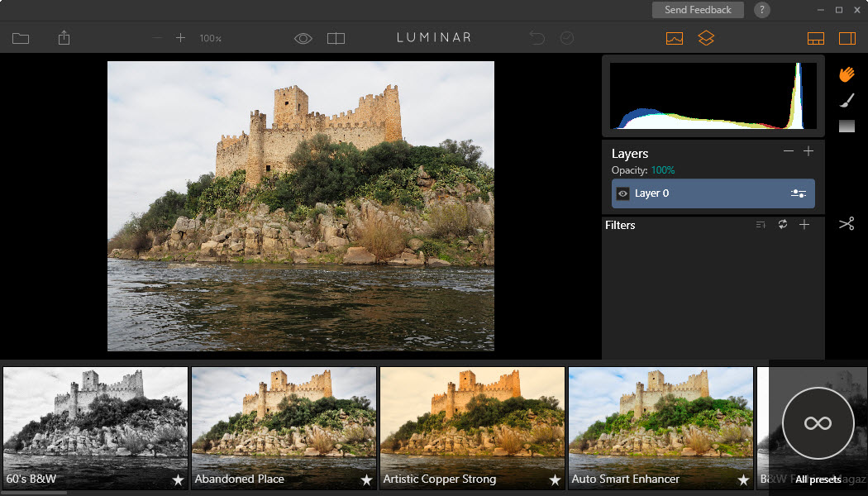The height and width of the screenshot is (496, 868).
Task: Zoom out with the minus icon
Action: [157, 38]
